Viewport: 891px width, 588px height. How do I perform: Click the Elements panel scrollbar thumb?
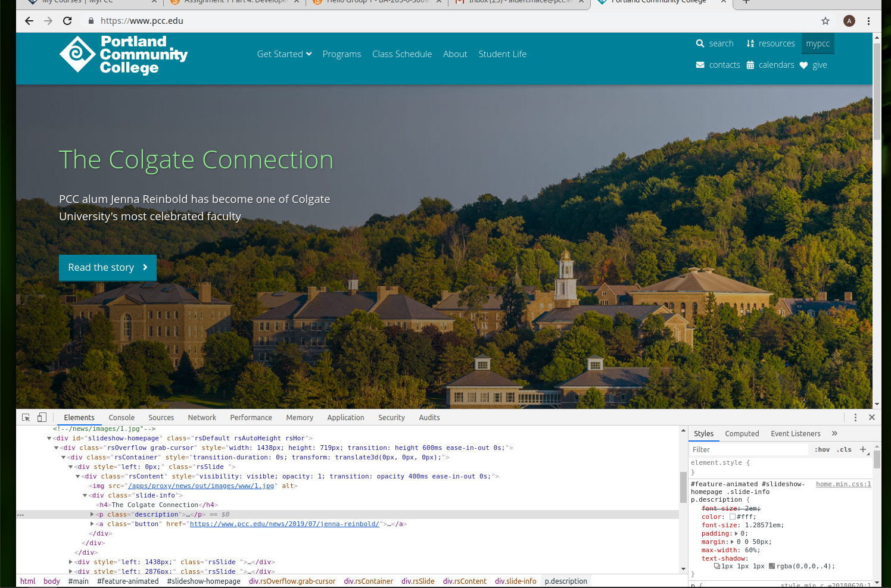click(x=683, y=487)
